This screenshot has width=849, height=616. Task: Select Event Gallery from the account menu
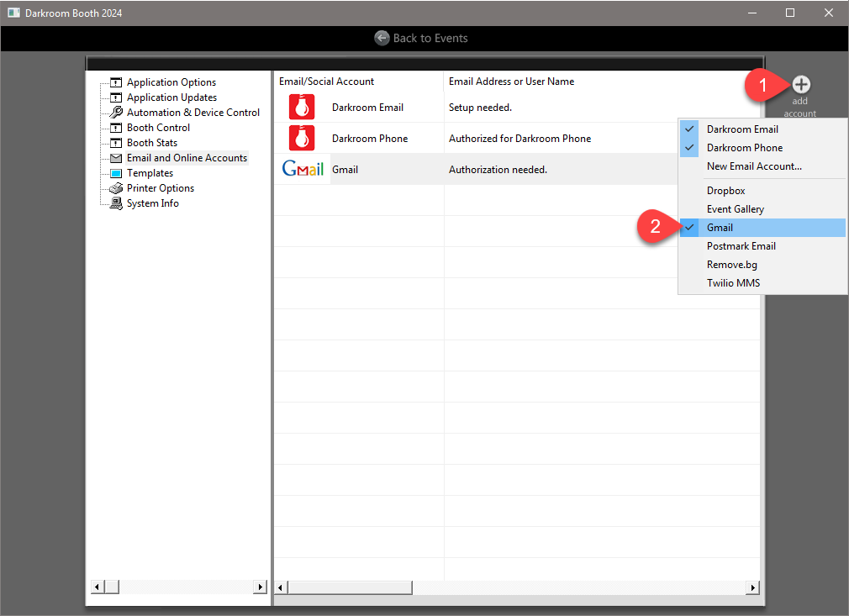pos(762,209)
